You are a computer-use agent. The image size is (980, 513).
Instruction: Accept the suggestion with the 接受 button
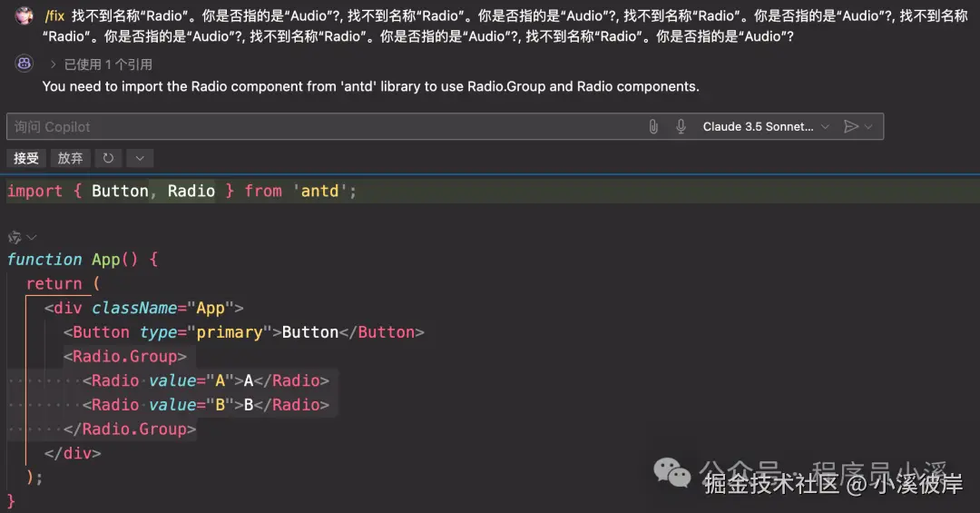click(x=26, y=158)
